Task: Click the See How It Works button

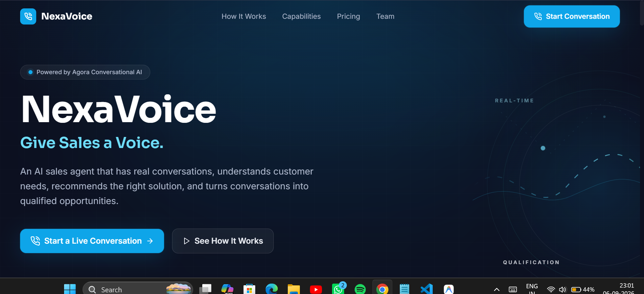Action: (x=223, y=241)
